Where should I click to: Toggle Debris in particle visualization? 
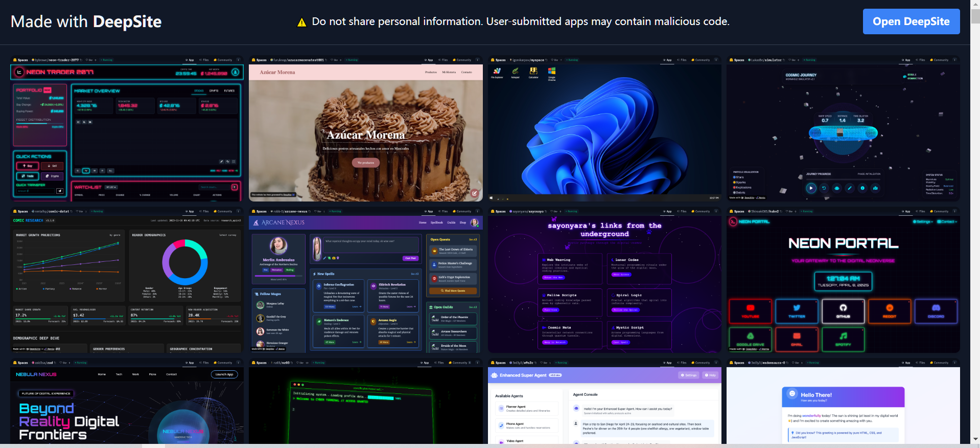pyautogui.click(x=739, y=192)
